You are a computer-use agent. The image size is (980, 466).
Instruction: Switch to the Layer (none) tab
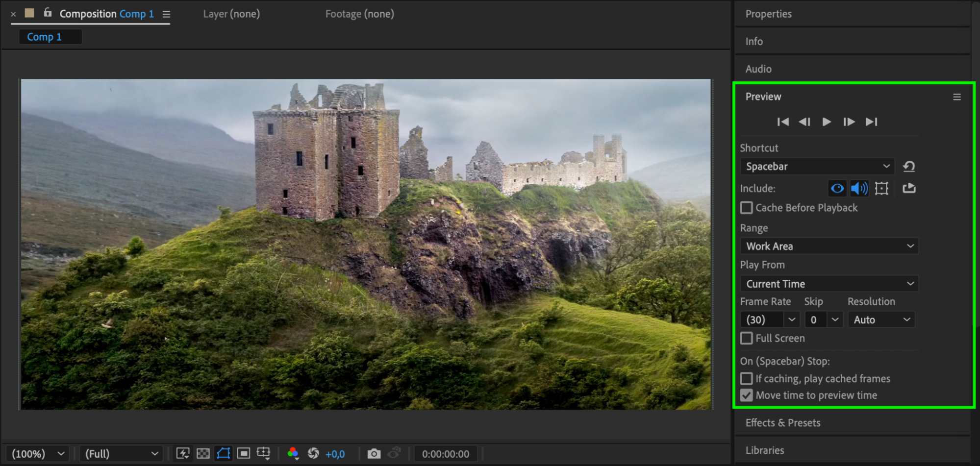click(231, 14)
